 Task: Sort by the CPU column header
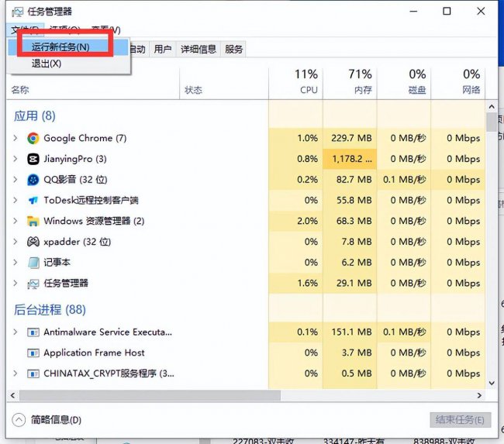(295, 83)
